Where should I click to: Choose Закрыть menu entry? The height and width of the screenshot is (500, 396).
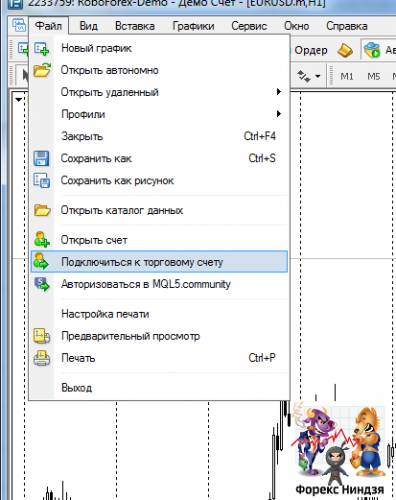(x=159, y=136)
